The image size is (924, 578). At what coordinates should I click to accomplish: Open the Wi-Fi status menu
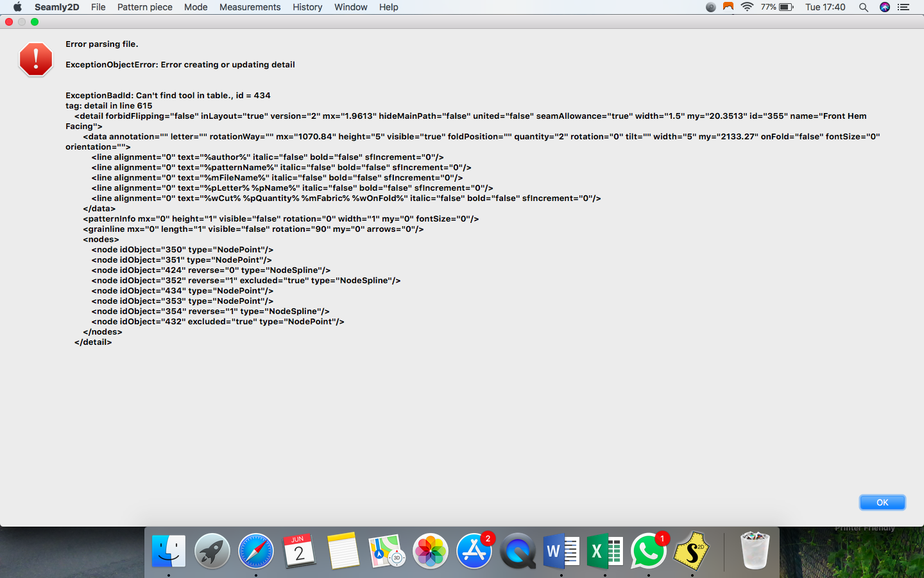point(747,7)
